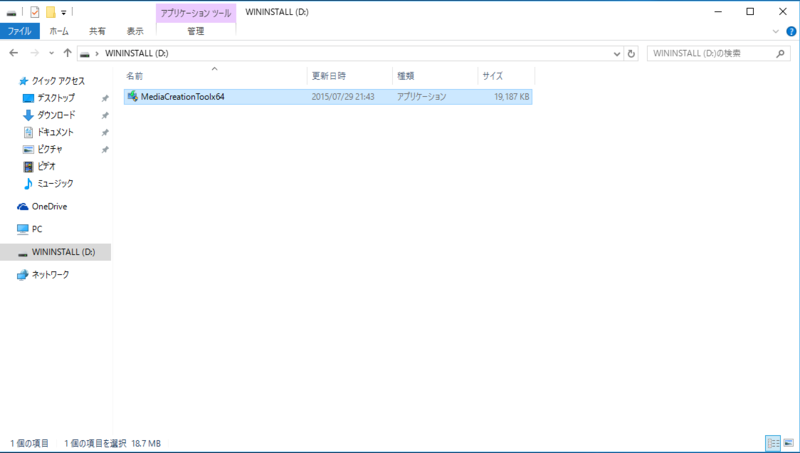Open Help with the blue question mark icon
The height and width of the screenshot is (453, 800).
tap(791, 32)
